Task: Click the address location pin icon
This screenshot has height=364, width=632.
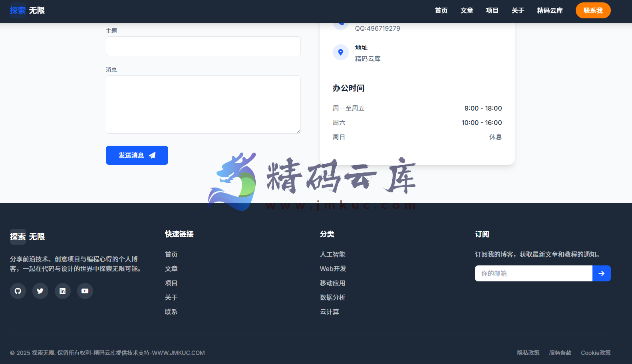Action: (x=341, y=52)
